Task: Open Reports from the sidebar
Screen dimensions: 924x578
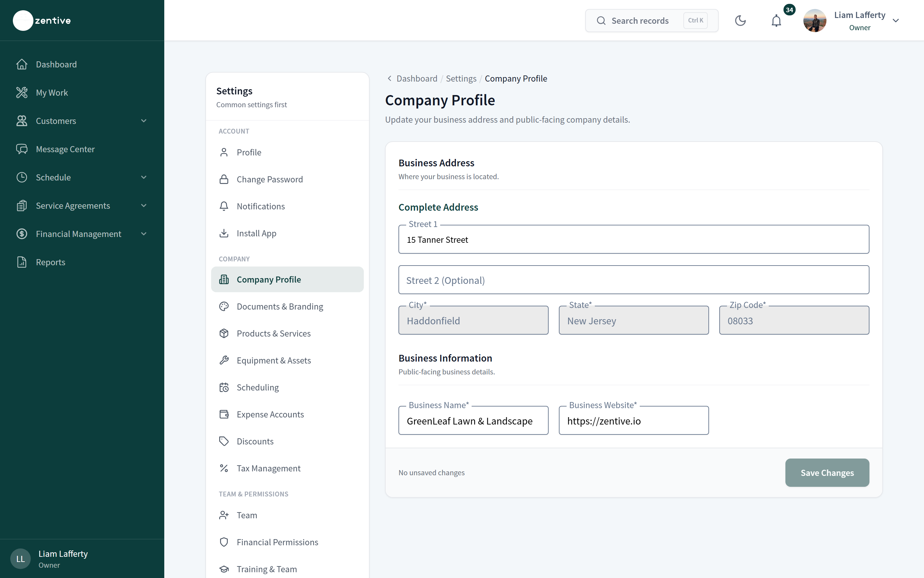Action: [x=82, y=262]
